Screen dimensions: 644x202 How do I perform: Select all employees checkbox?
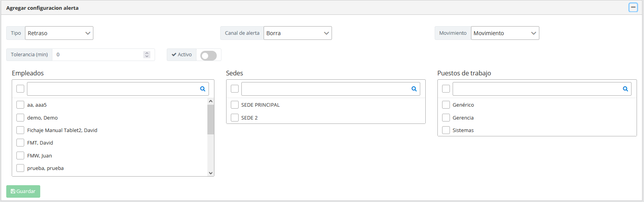coord(20,89)
